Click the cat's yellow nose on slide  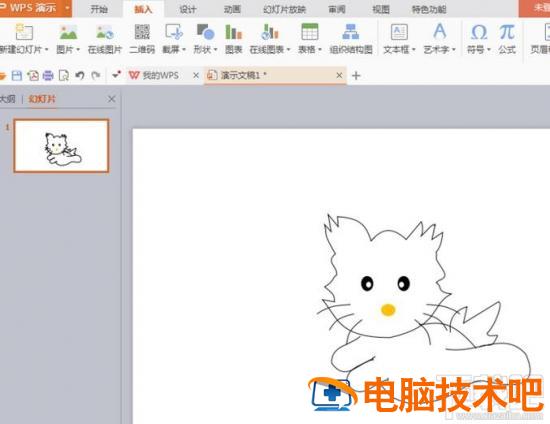click(x=388, y=310)
